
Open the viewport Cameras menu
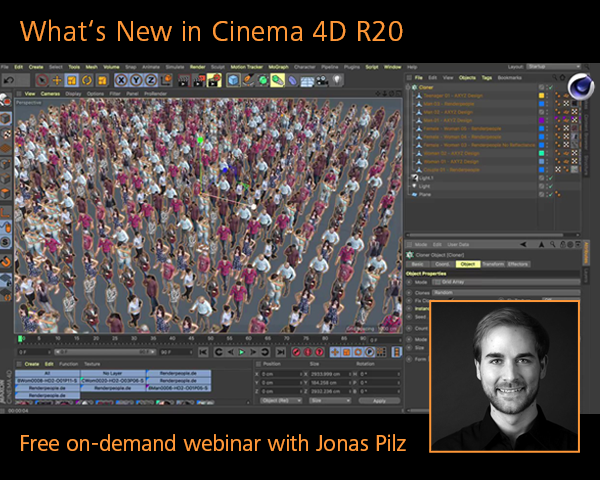50,93
